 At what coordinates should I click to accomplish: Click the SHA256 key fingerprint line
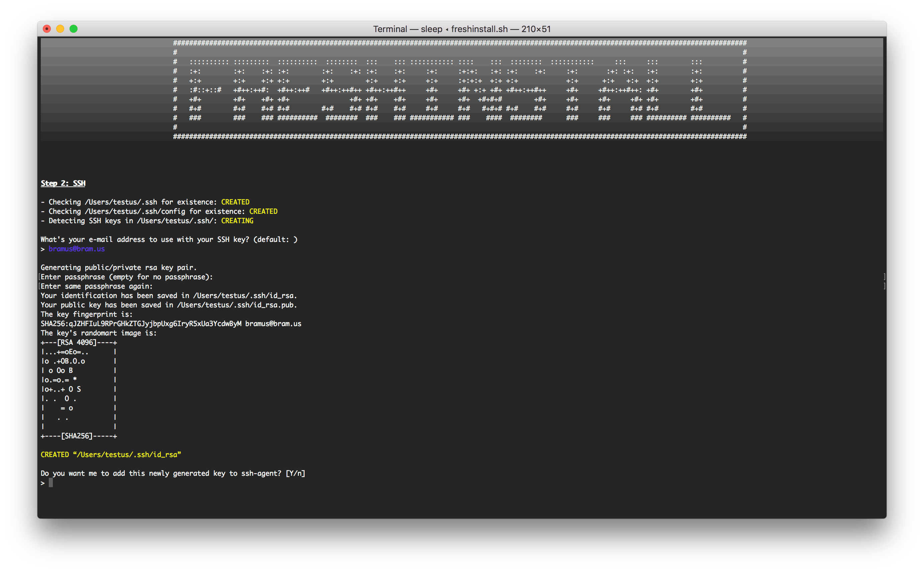coord(170,324)
